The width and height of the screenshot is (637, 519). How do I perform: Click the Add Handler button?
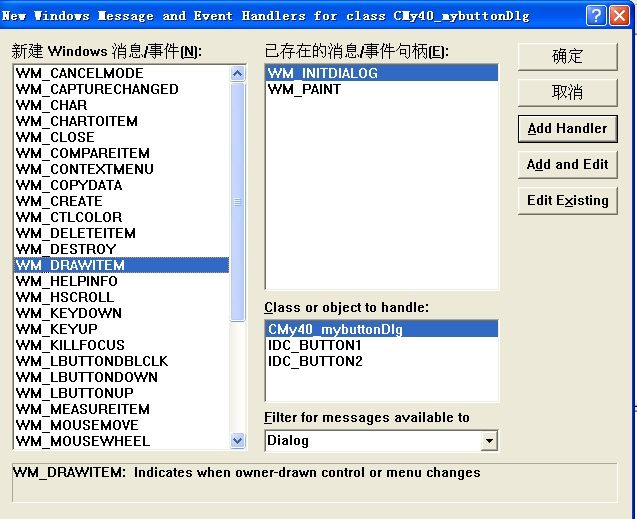(x=568, y=129)
